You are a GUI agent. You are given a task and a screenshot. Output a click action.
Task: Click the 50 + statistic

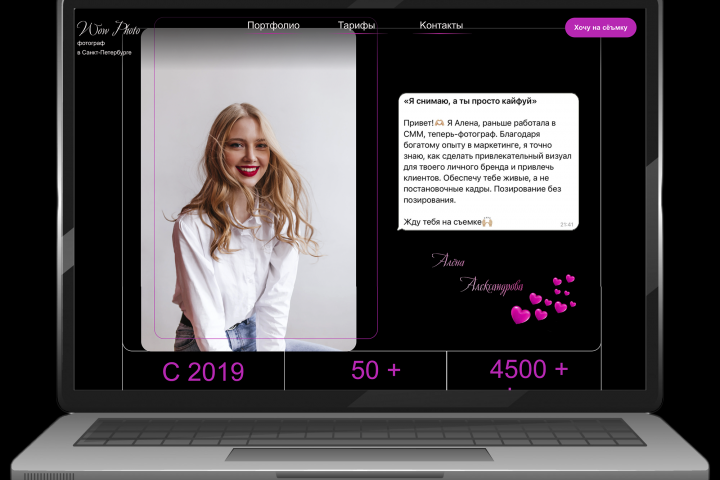coord(376,370)
